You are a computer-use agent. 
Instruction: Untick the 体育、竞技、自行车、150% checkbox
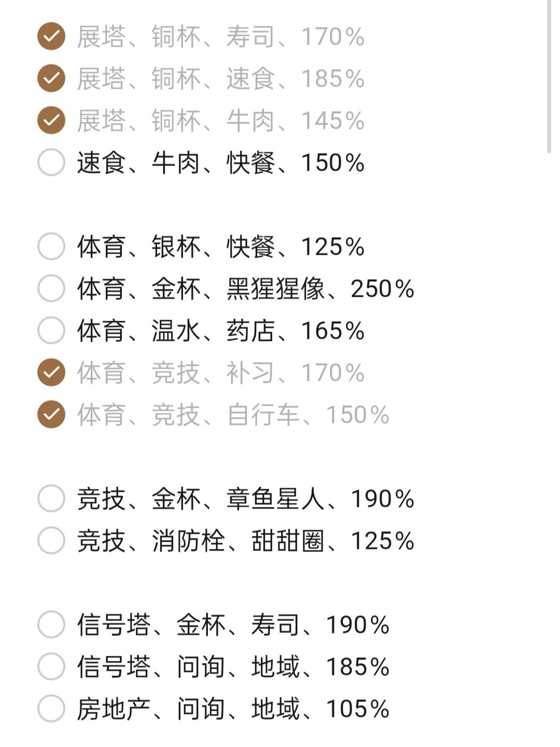51,414
